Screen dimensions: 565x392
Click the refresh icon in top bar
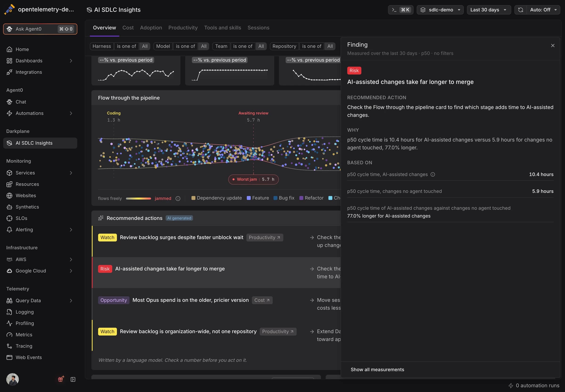coord(521,10)
